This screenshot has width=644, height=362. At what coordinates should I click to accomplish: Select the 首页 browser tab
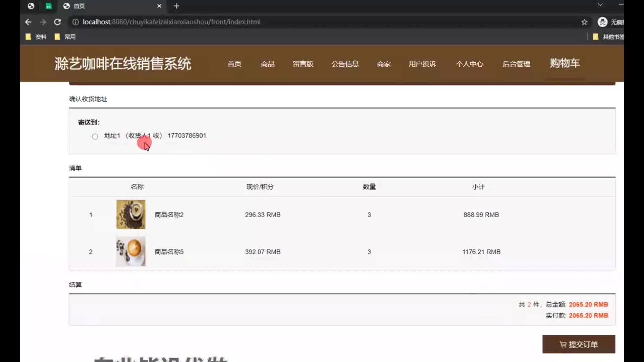(x=112, y=6)
